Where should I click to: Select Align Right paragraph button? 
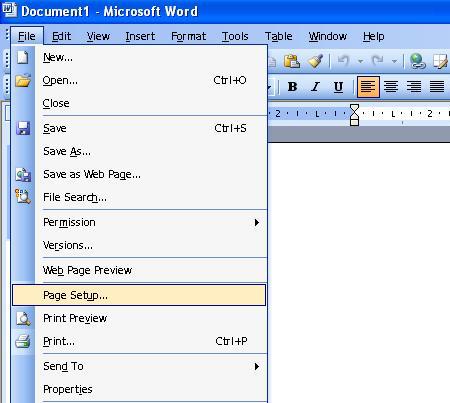point(414,87)
